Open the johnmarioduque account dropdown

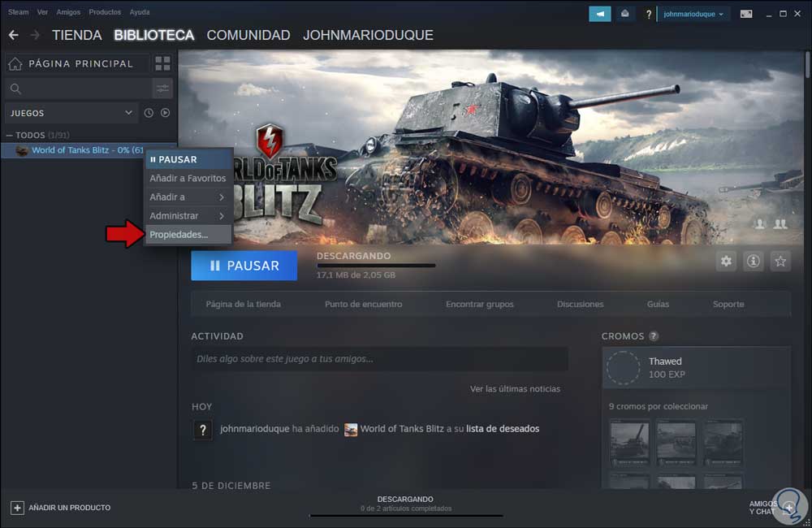coord(693,14)
